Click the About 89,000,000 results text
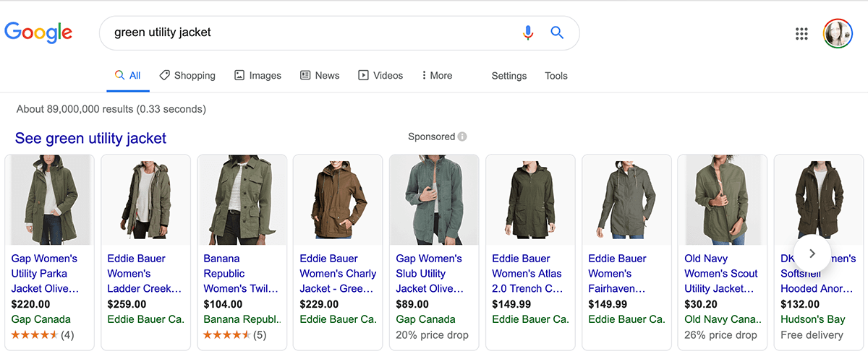Screen dimensions: 868x359 point(111,109)
